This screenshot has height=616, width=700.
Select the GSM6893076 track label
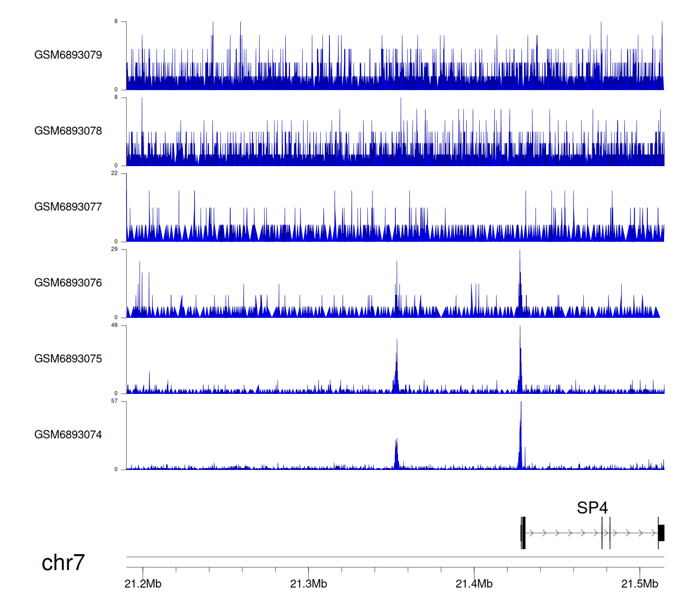68,283
